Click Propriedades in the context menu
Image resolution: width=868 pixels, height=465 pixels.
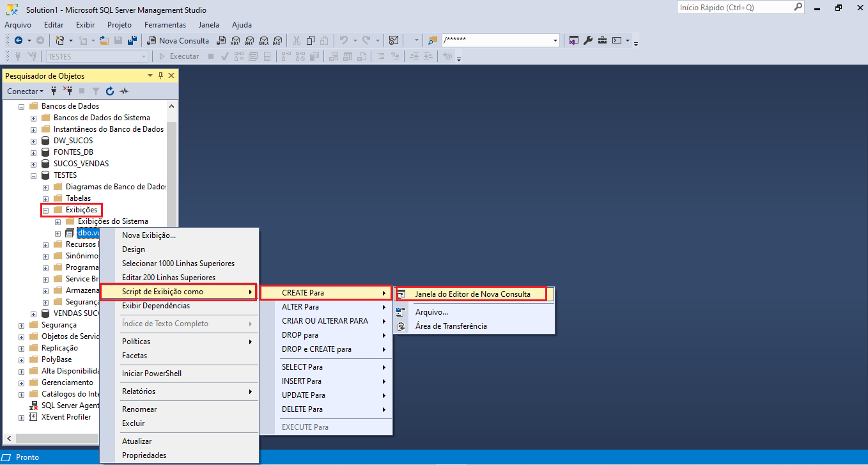coord(180,455)
